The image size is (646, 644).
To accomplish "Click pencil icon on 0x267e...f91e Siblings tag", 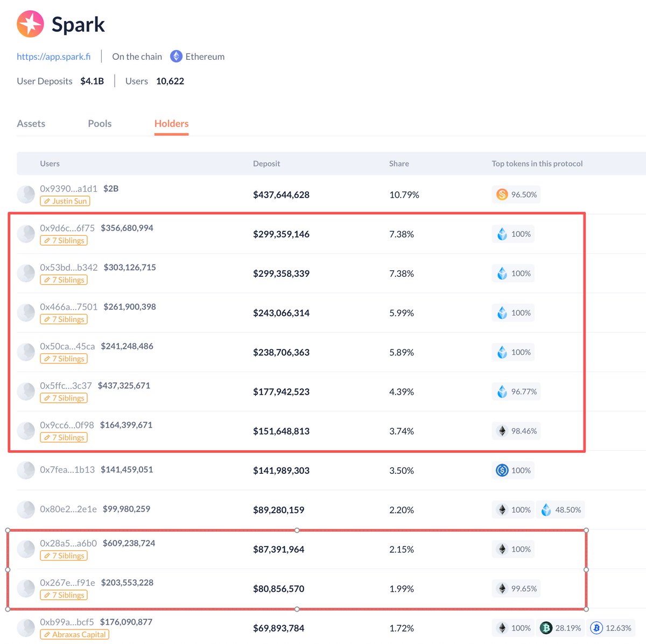I will coord(47,595).
